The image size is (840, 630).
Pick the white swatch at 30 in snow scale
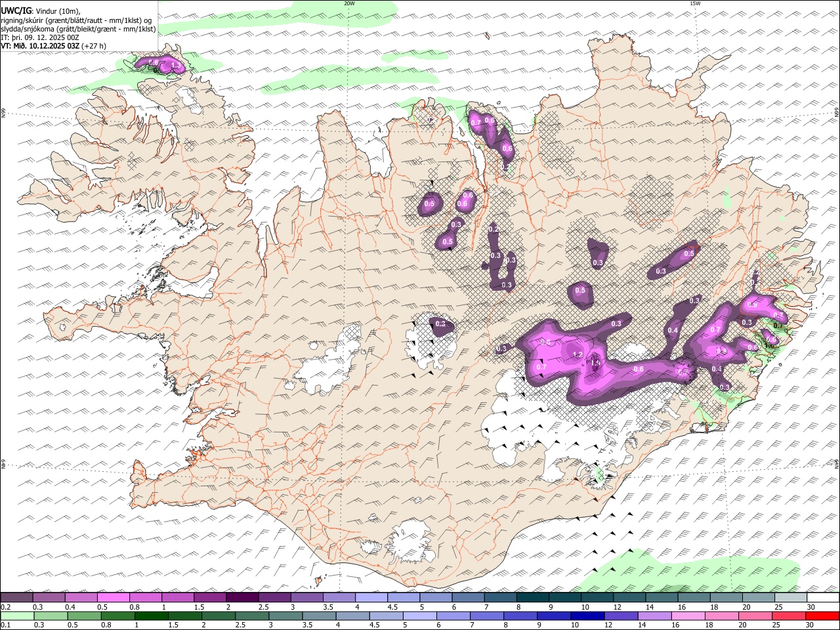coord(824,597)
